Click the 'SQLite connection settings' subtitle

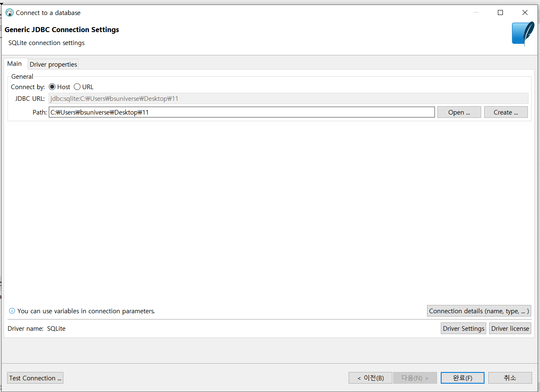[46, 43]
